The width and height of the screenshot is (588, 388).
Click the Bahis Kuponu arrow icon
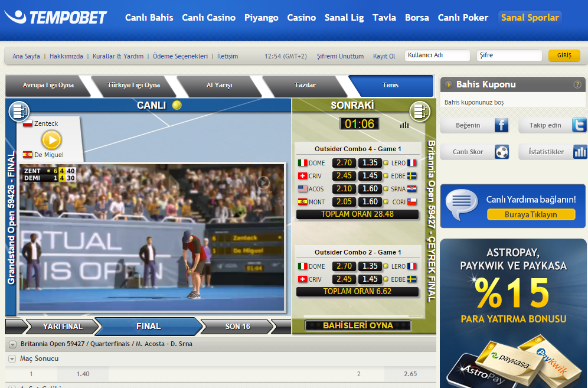[x=447, y=84]
